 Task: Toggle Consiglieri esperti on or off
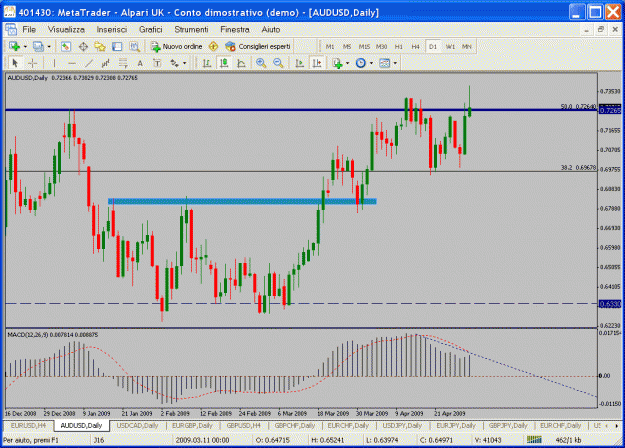258,47
